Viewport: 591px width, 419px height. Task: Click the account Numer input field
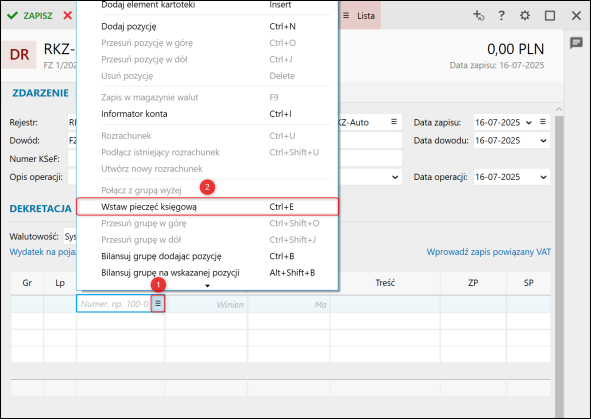[x=114, y=304]
